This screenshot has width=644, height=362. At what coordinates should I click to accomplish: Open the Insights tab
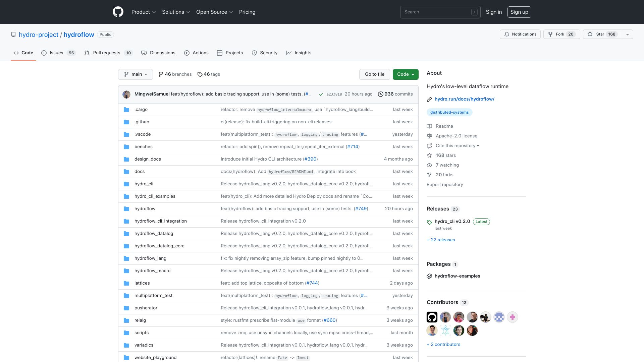point(299,53)
